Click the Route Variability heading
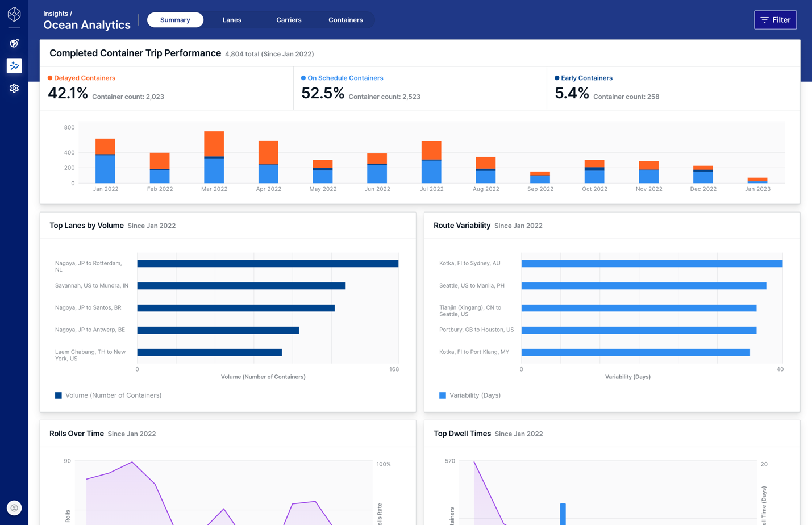812x525 pixels. 462,226
